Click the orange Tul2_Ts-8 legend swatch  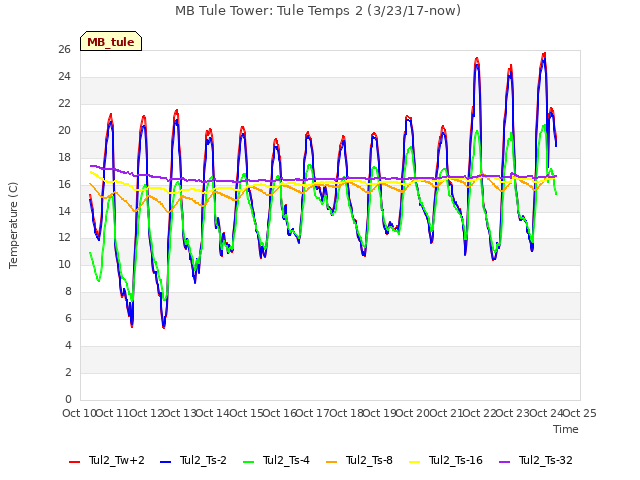click(x=332, y=462)
